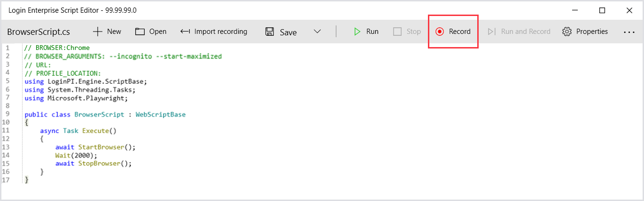Click the BROWSER_ARGUMENTS comment line
The height and width of the screenshot is (201, 644).
coord(122,56)
